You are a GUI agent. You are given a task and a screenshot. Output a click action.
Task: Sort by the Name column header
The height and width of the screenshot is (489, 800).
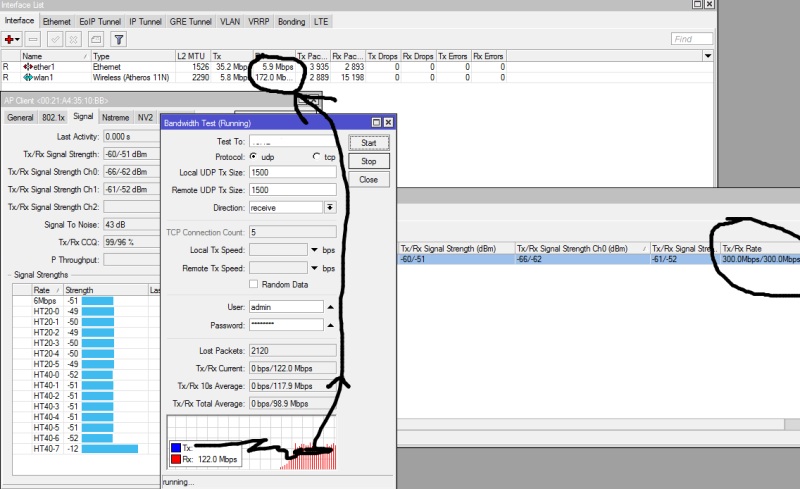click(55, 56)
